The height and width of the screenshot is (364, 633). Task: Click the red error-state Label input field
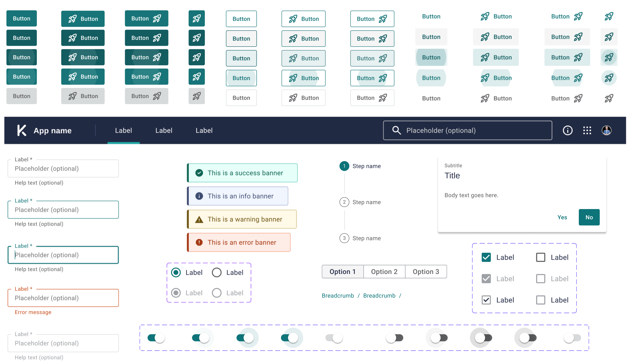click(63, 298)
